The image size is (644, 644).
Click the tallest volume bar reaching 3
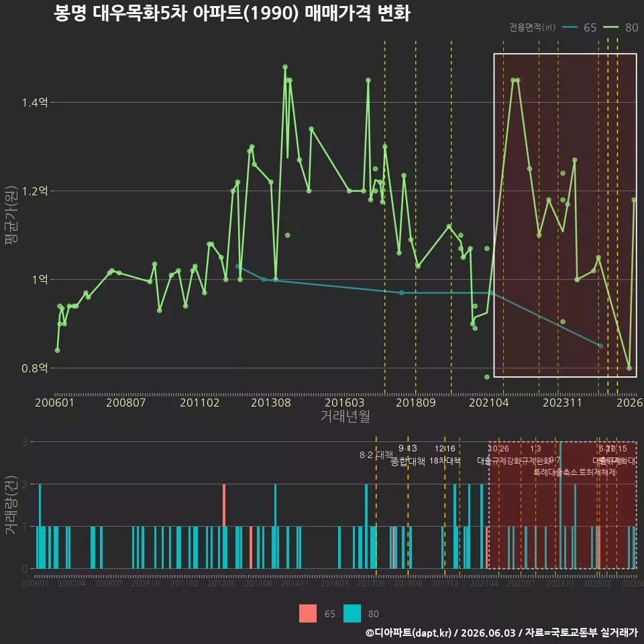tap(560, 505)
